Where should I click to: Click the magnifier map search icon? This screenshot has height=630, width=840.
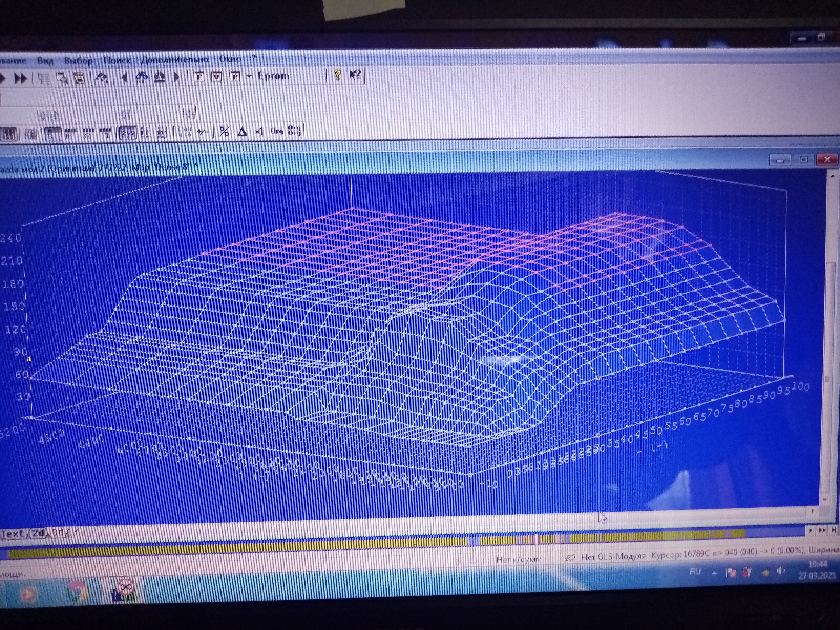pyautogui.click(x=62, y=79)
